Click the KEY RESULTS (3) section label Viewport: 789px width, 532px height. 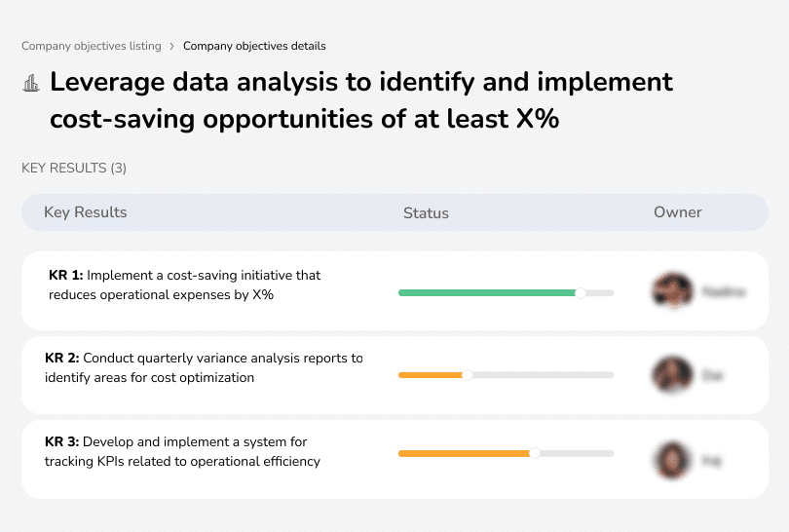click(x=74, y=169)
